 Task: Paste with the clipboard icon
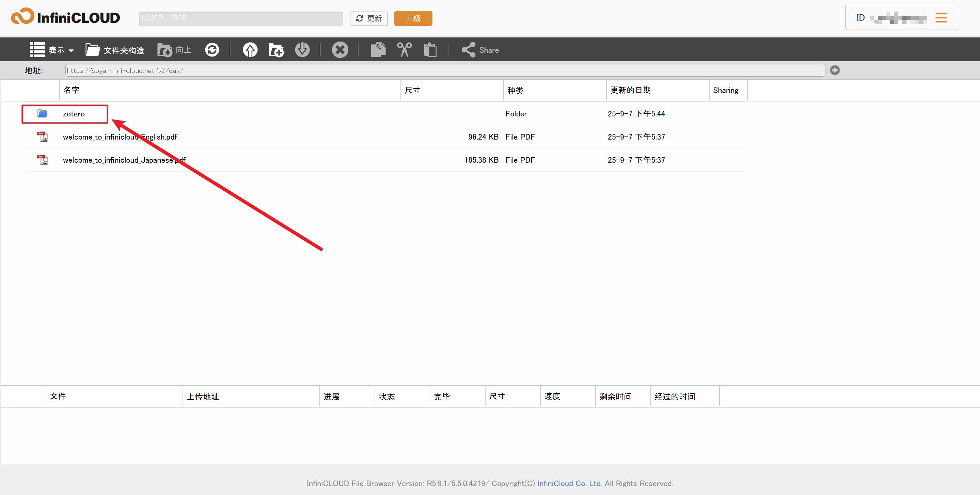pyautogui.click(x=430, y=50)
